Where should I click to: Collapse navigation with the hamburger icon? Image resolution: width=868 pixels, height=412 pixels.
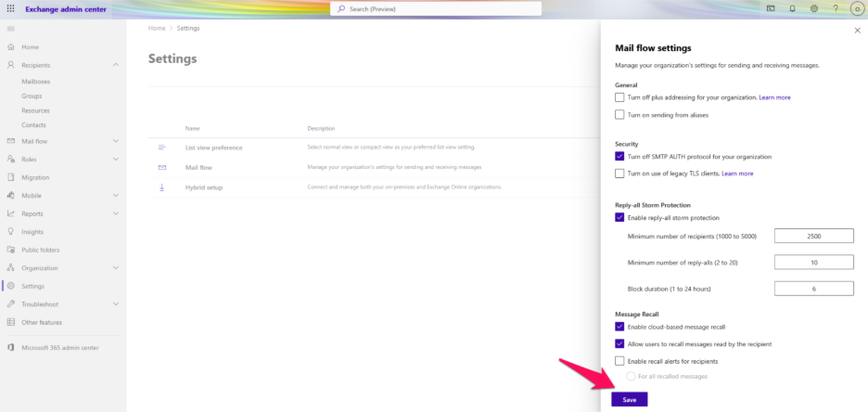point(10,30)
